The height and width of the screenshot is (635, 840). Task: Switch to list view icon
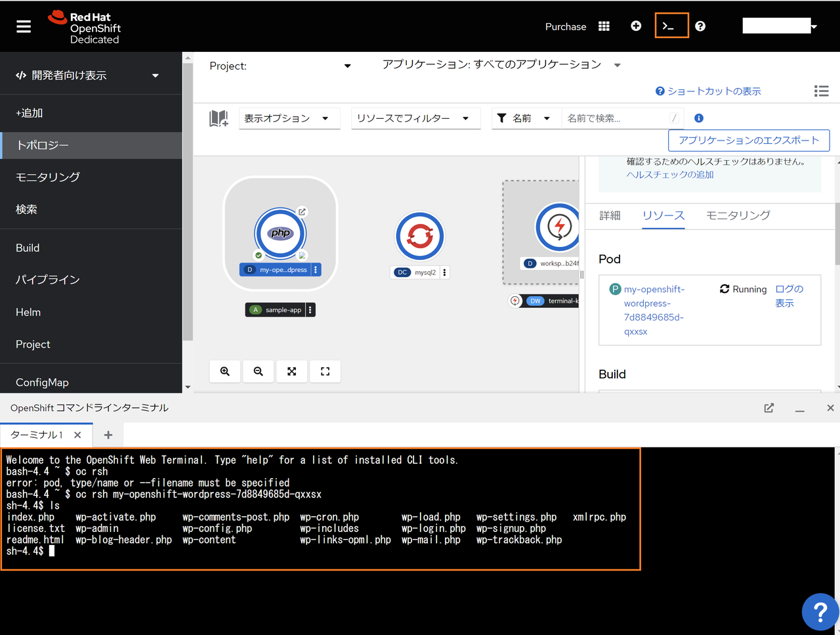pyautogui.click(x=821, y=91)
